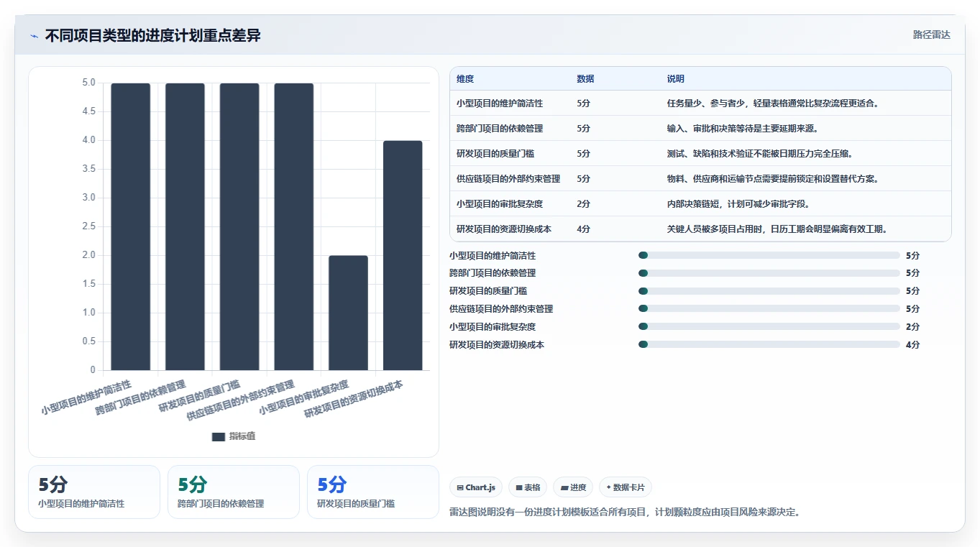Click table cell 供应链项目的外部约束管理

508,179
